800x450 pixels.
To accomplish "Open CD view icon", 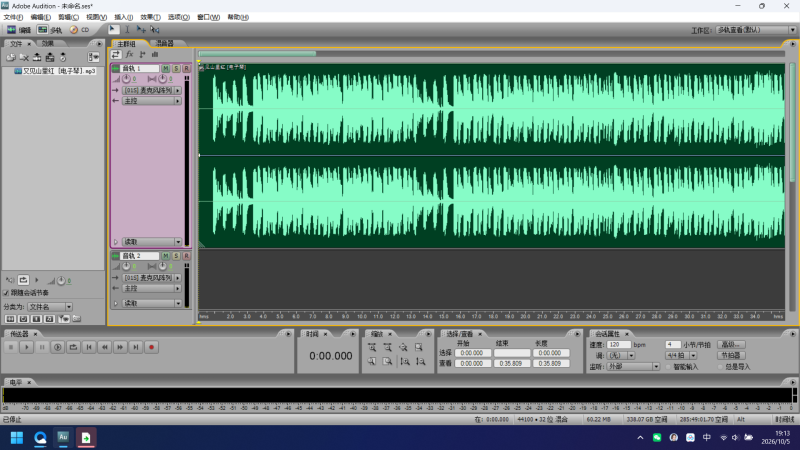I will pos(74,30).
